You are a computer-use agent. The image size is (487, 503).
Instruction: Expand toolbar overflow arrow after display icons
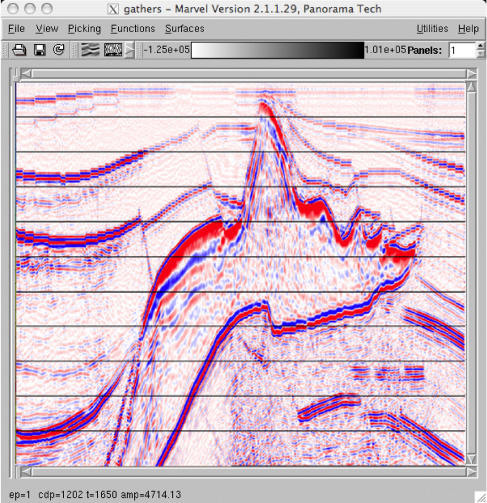click(x=130, y=50)
